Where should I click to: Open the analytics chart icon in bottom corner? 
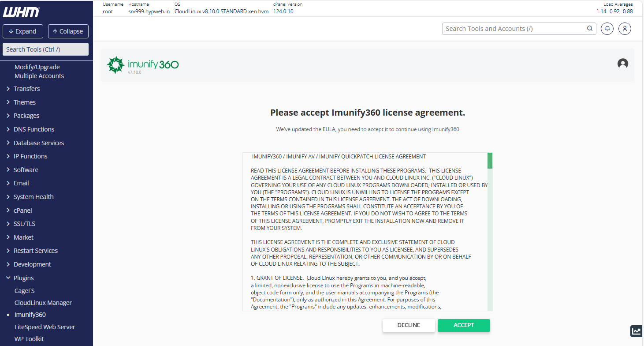click(636, 331)
